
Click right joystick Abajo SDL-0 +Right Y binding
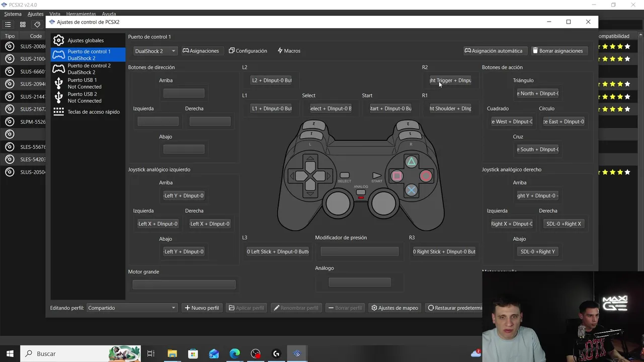(537, 251)
